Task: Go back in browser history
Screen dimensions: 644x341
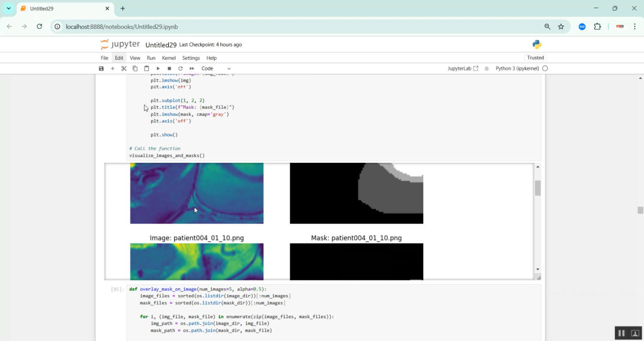Action: [9, 27]
